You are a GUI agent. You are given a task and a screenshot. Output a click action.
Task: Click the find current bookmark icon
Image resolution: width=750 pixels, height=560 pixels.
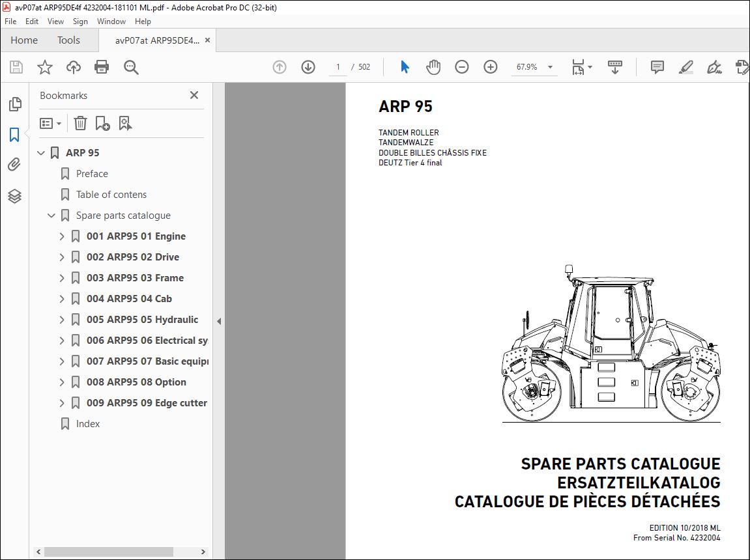(x=125, y=123)
